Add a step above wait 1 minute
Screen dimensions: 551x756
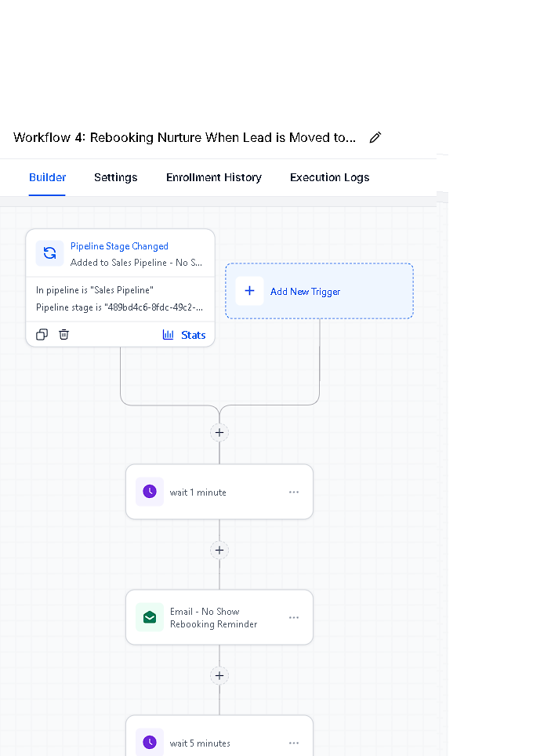[219, 432]
